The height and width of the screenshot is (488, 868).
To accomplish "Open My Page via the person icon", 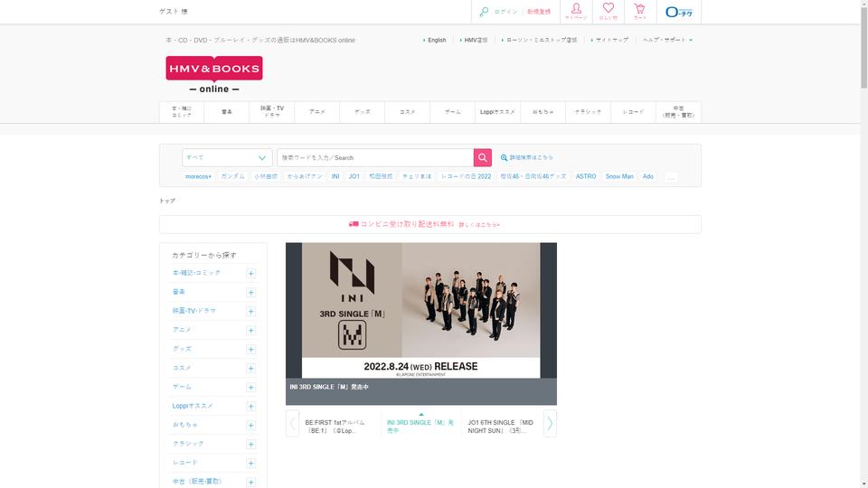I will coord(576,12).
